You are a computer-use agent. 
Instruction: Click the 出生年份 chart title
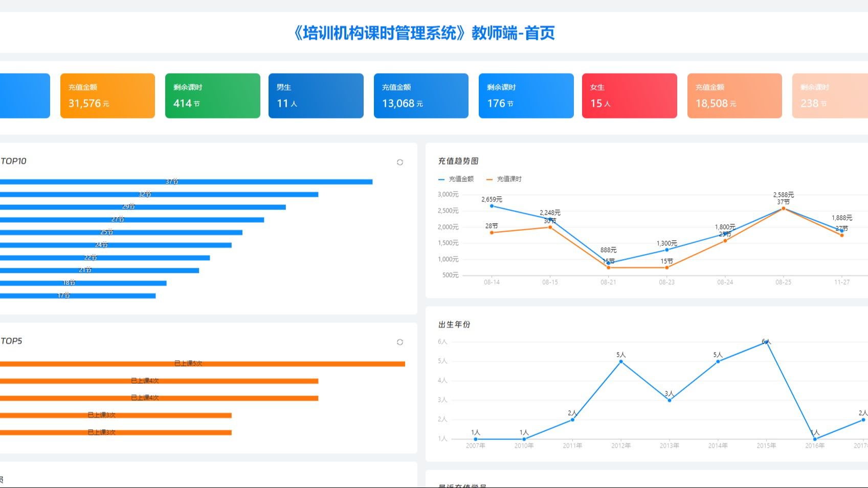454,324
